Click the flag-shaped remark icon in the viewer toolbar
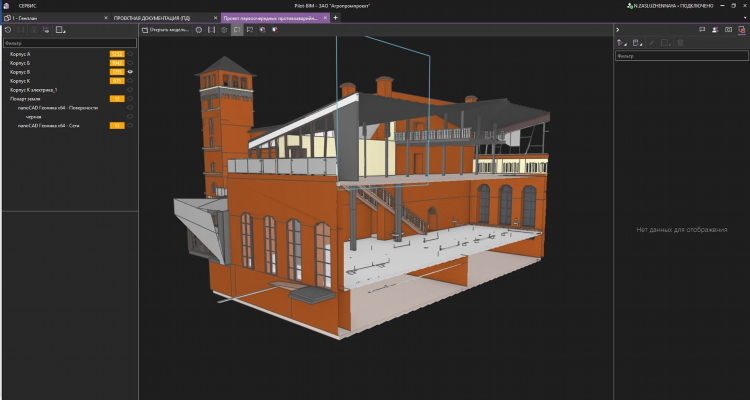Image resolution: width=750 pixels, height=400 pixels. pos(250,30)
